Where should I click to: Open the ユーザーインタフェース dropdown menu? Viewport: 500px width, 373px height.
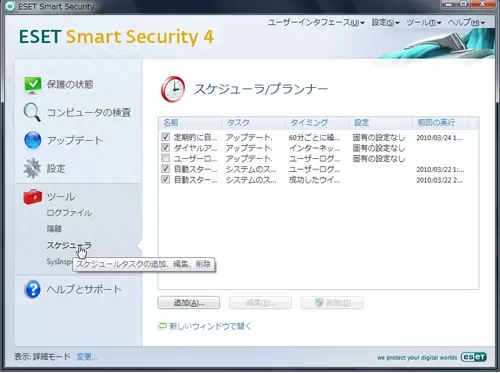click(x=316, y=22)
